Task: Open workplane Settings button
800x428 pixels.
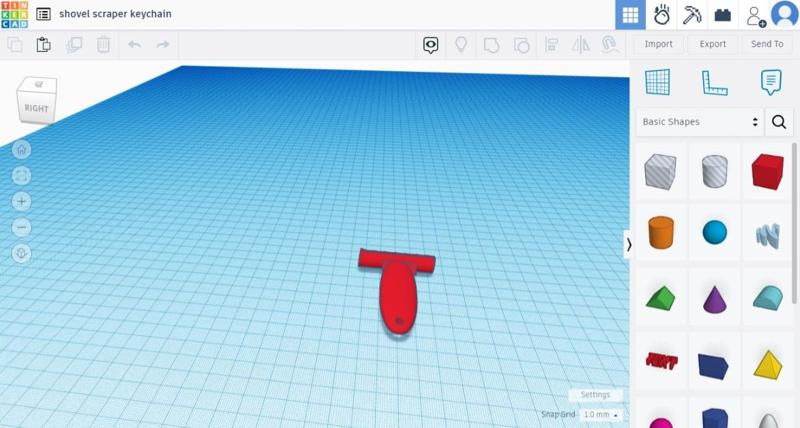Action: pos(595,394)
